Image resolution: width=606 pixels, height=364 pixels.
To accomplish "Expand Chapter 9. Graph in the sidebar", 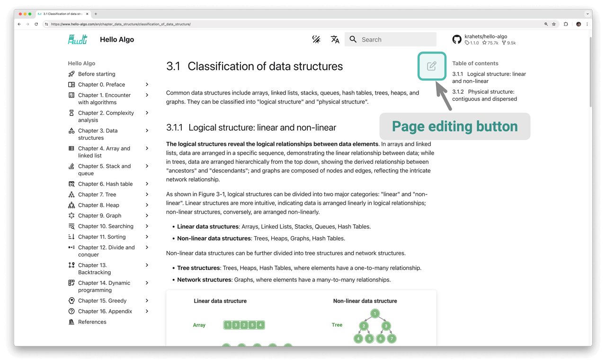I will (147, 215).
